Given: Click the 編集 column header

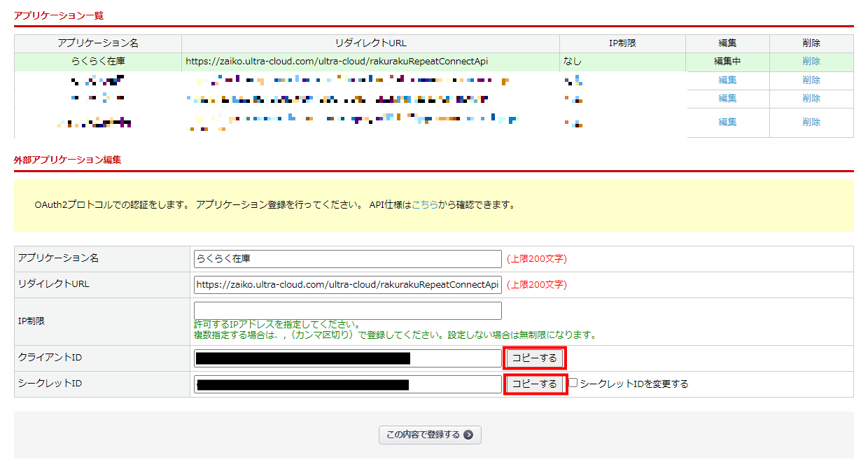Looking at the screenshot, I should coord(727,43).
